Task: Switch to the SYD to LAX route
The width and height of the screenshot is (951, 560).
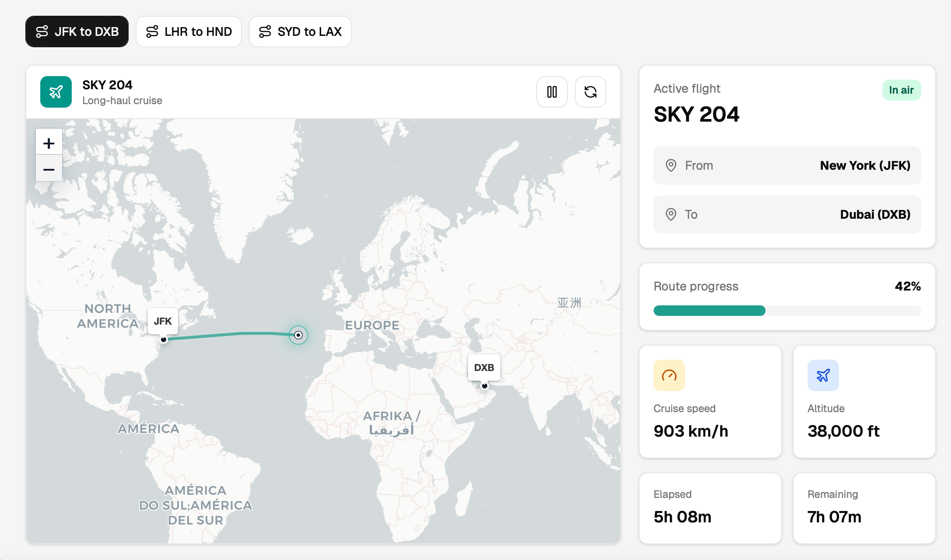Action: click(x=300, y=31)
